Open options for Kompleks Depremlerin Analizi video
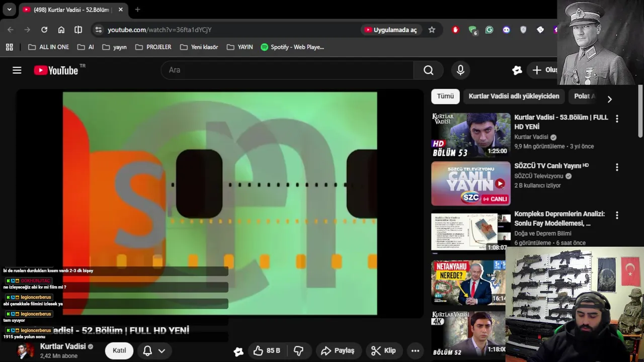The width and height of the screenshot is (644, 362). click(x=617, y=215)
